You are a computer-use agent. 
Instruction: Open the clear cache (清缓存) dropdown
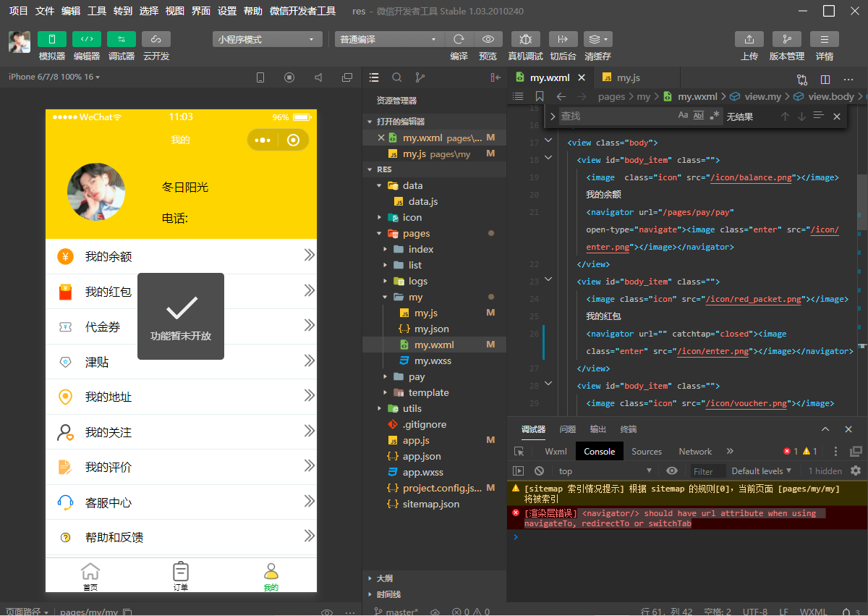tap(597, 39)
